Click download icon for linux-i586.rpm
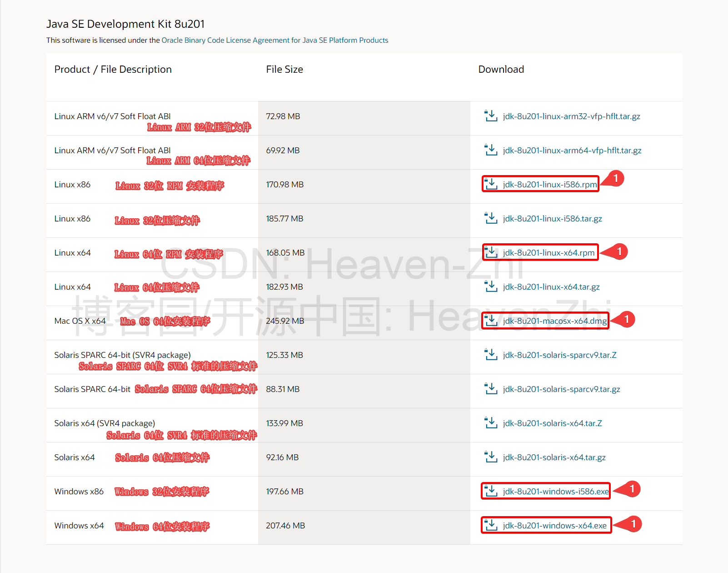This screenshot has width=728, height=573. 491,184
